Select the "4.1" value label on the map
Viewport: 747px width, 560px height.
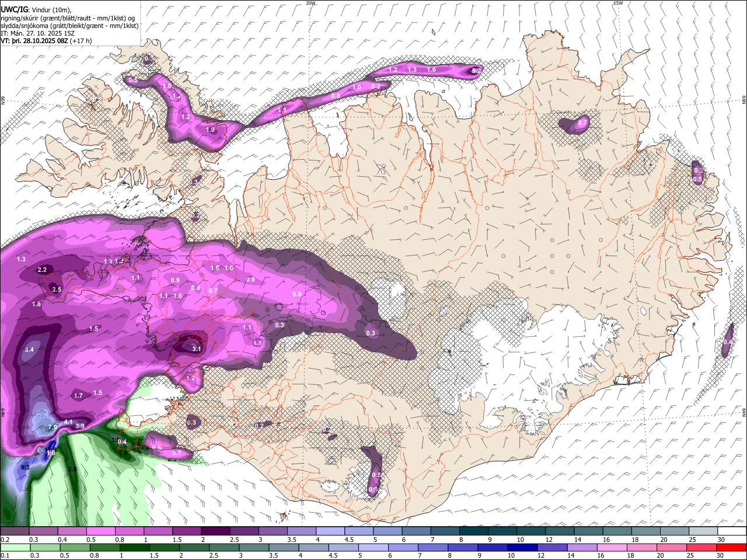[68, 422]
